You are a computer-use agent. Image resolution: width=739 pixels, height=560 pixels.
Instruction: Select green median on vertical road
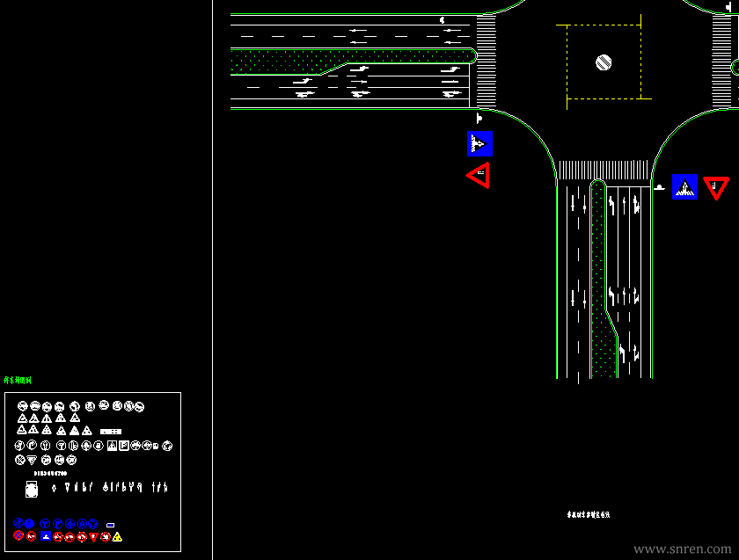point(603,279)
